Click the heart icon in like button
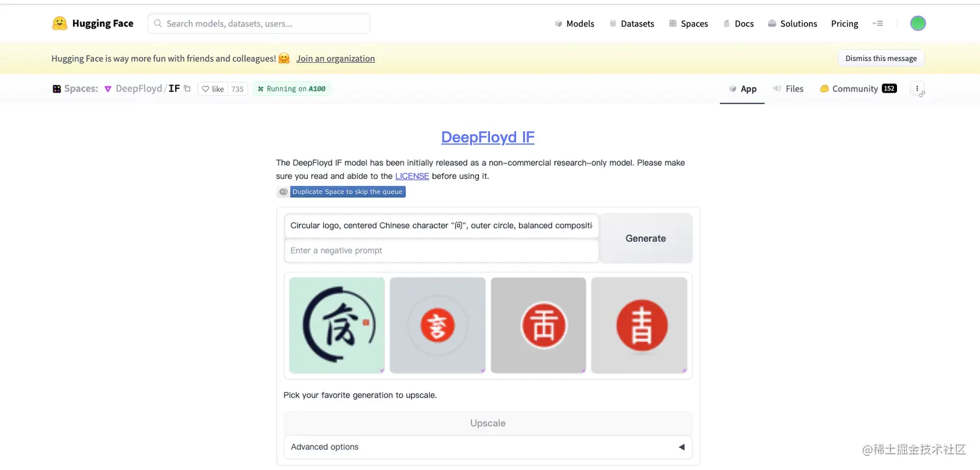The width and height of the screenshot is (980, 470). tap(205, 89)
